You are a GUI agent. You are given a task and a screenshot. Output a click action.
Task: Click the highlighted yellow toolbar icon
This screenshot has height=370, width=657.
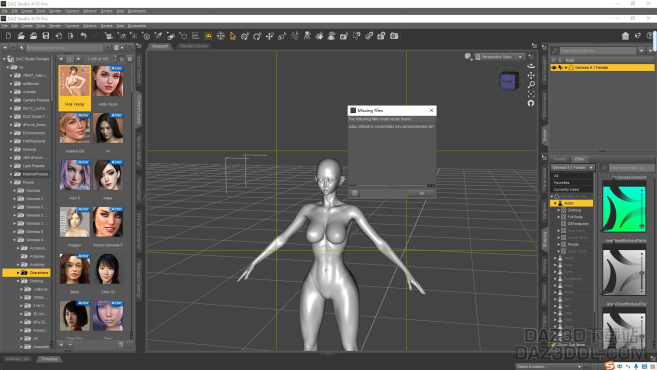click(208, 36)
